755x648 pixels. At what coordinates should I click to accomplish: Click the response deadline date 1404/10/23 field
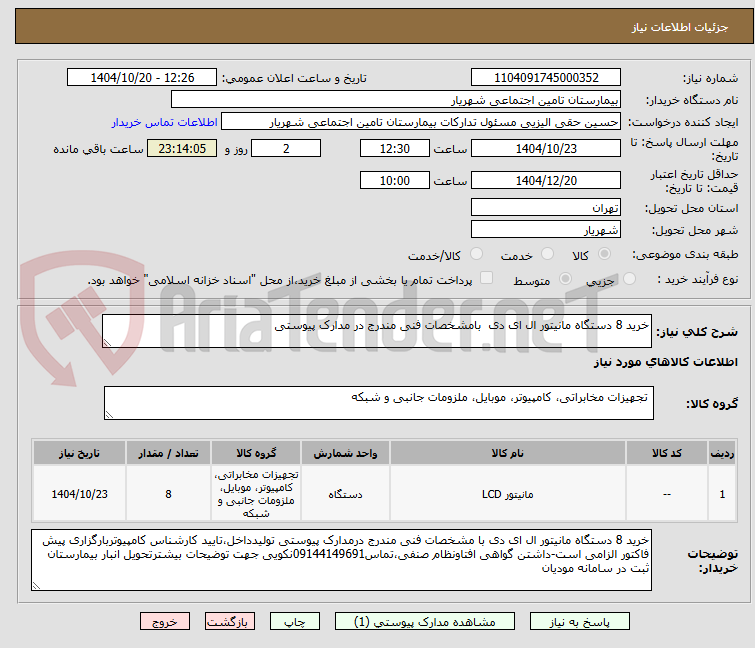[x=546, y=148]
